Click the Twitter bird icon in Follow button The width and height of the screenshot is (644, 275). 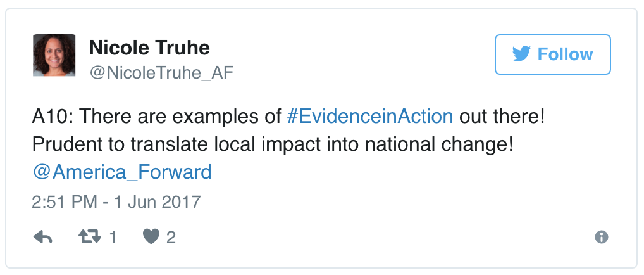pyautogui.click(x=522, y=54)
